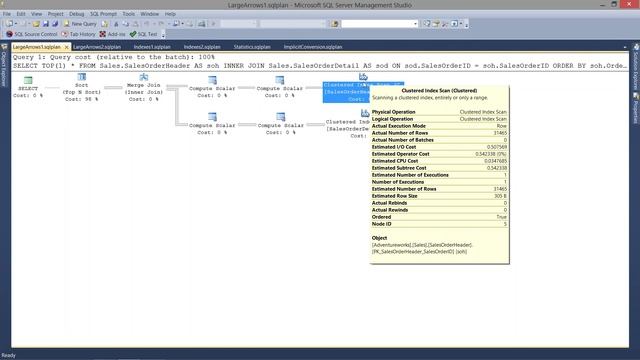Screen dimensions: 640x360
Task: Open the Find combo box dropdown arrow
Action: click(415, 24)
